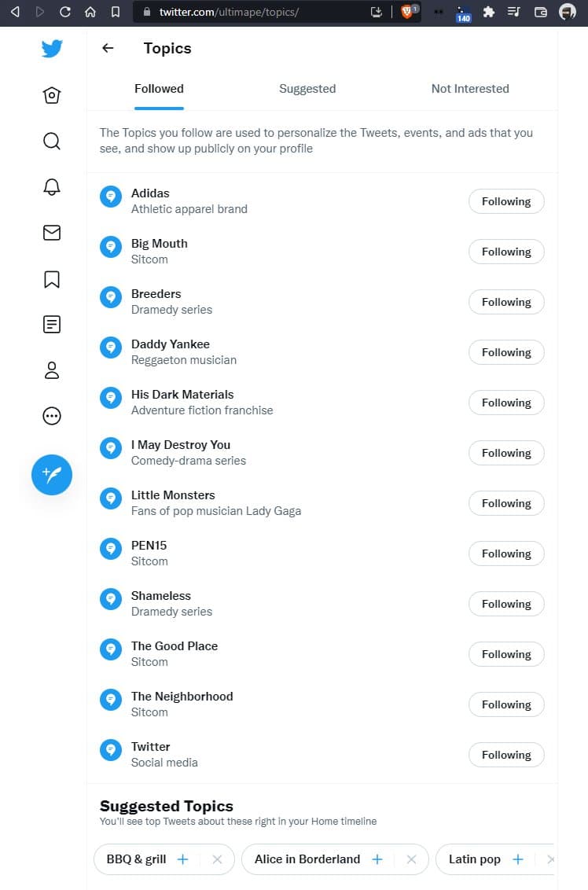588x890 pixels.
Task: Reload the page with browser refresh button
Action: (64, 12)
